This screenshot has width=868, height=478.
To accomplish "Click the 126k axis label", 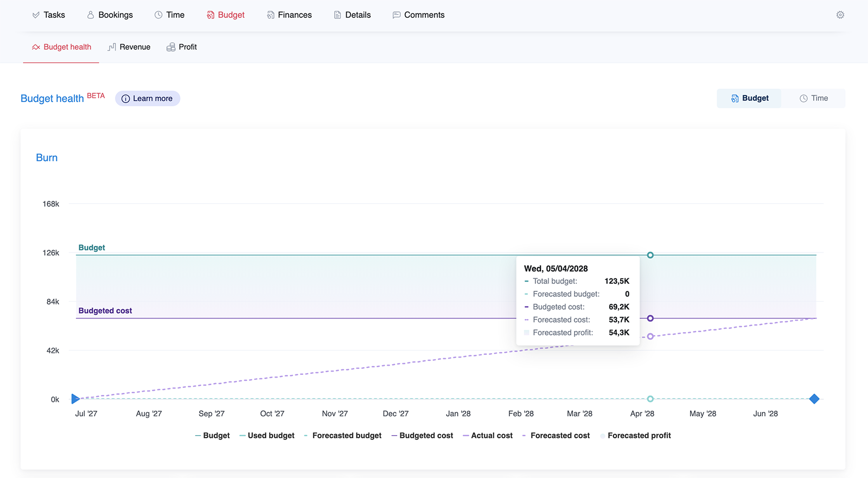I will pyautogui.click(x=51, y=253).
